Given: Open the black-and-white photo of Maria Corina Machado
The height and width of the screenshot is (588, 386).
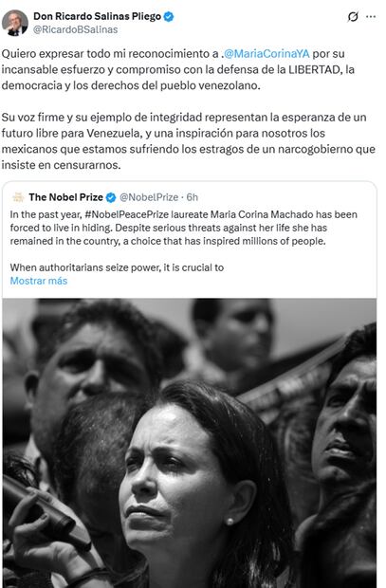Looking at the screenshot, I should point(190,443).
